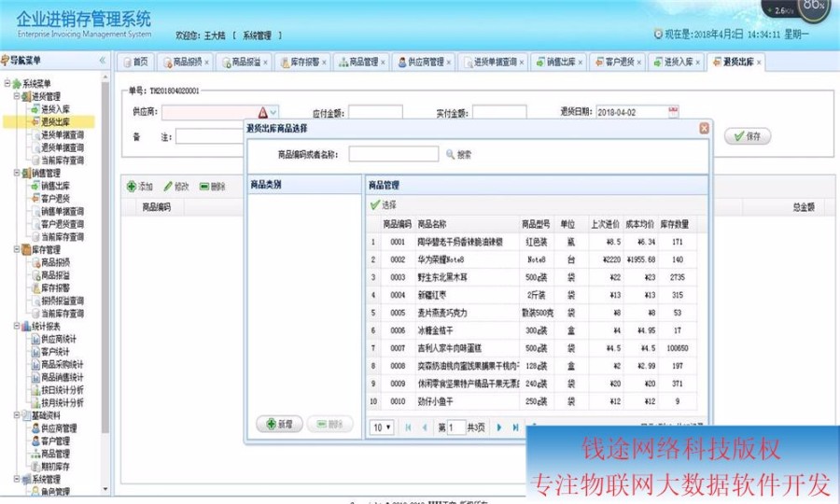Click the 保存 button
Screen dimensions: 840x504
[748, 136]
